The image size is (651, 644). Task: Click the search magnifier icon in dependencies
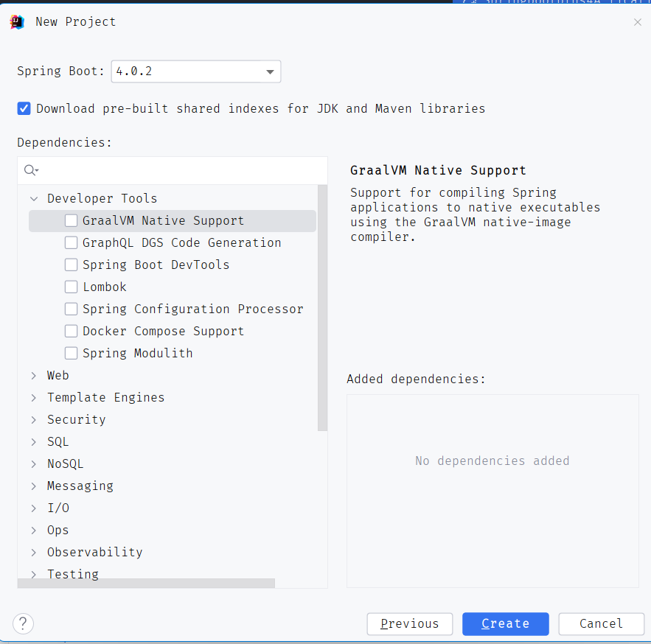[x=31, y=170]
